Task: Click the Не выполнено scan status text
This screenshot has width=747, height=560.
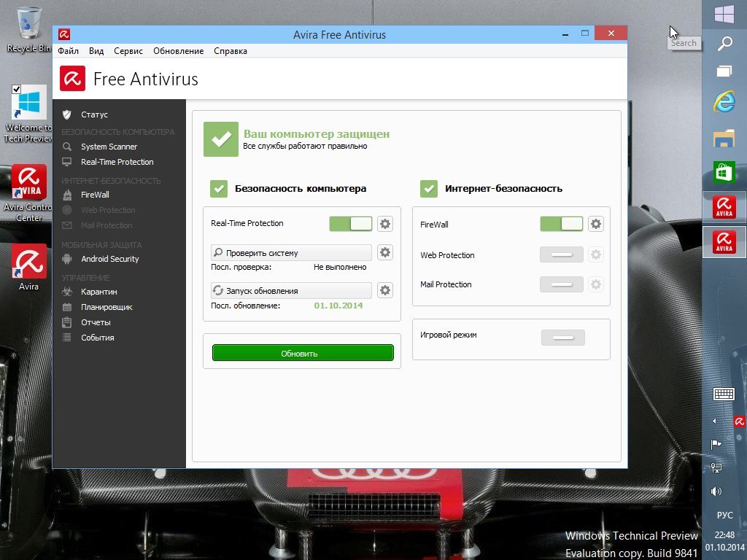Action: click(x=340, y=267)
